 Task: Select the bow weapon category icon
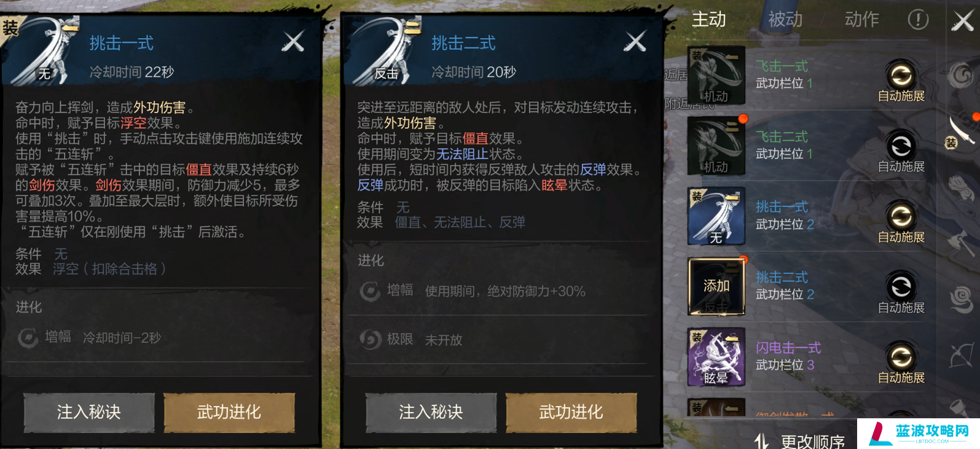point(962,354)
